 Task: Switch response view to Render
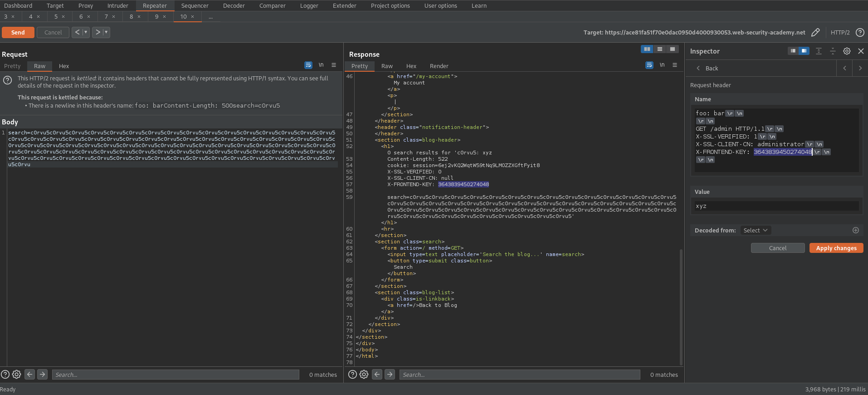[x=439, y=66]
